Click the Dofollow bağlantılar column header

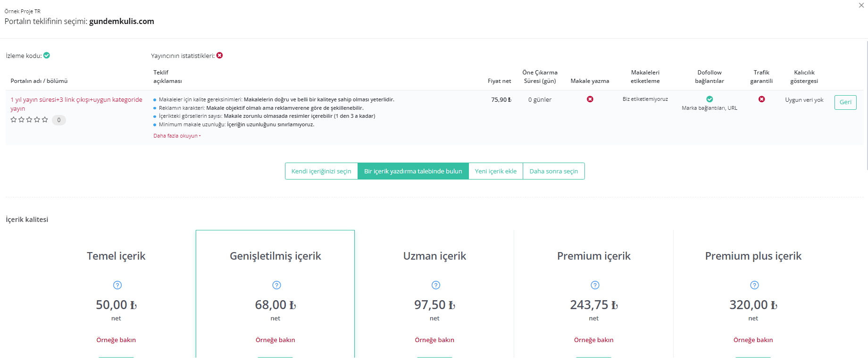point(709,76)
